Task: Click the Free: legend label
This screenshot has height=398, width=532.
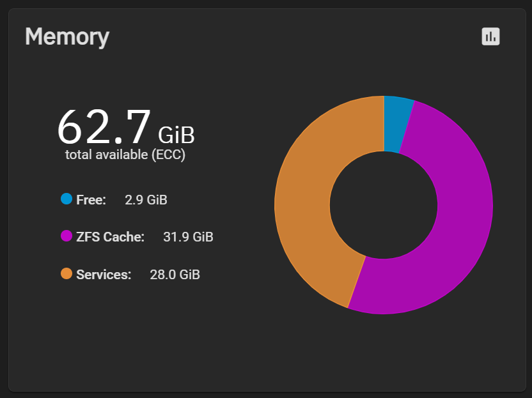Action: tap(91, 200)
